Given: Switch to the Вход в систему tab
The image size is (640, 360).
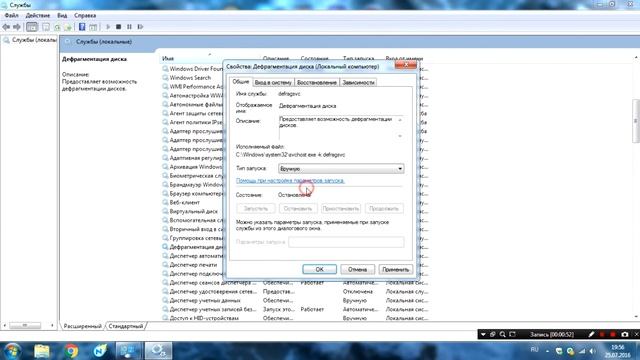Looking at the screenshot, I should (x=273, y=82).
